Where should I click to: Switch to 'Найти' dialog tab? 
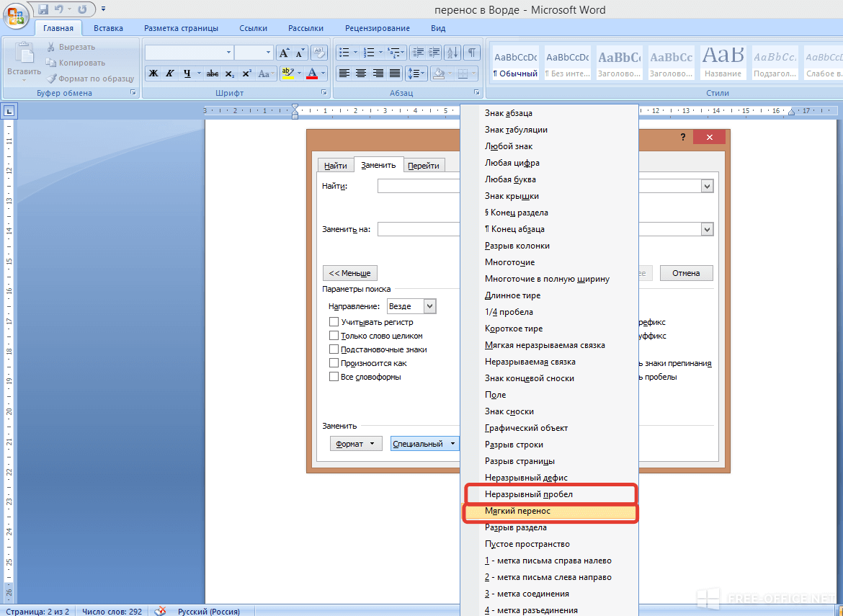[336, 166]
